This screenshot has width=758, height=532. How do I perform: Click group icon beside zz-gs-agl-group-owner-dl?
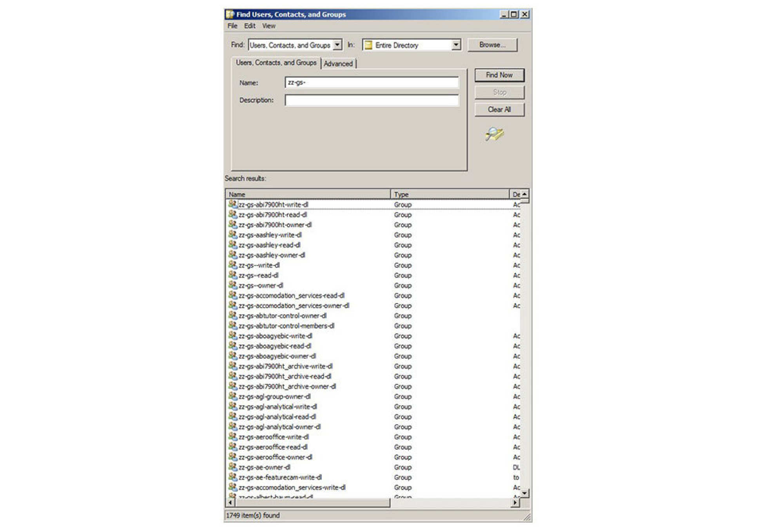coord(232,396)
